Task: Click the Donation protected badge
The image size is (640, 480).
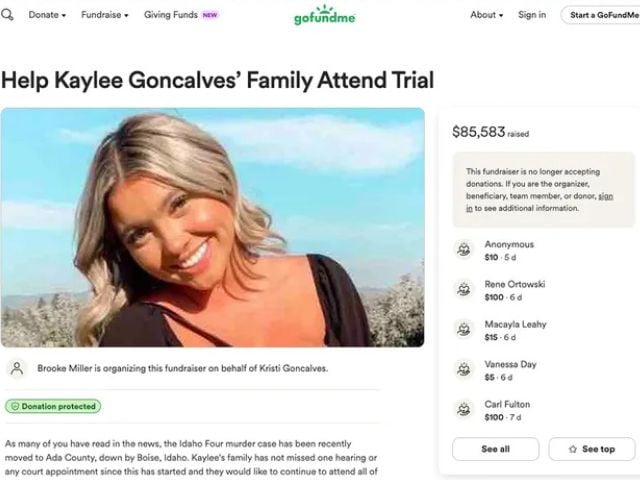Action: 53,407
